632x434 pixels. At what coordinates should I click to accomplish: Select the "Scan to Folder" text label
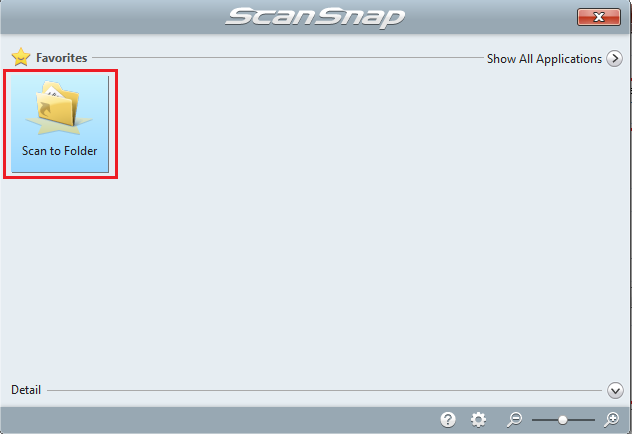tap(60, 151)
